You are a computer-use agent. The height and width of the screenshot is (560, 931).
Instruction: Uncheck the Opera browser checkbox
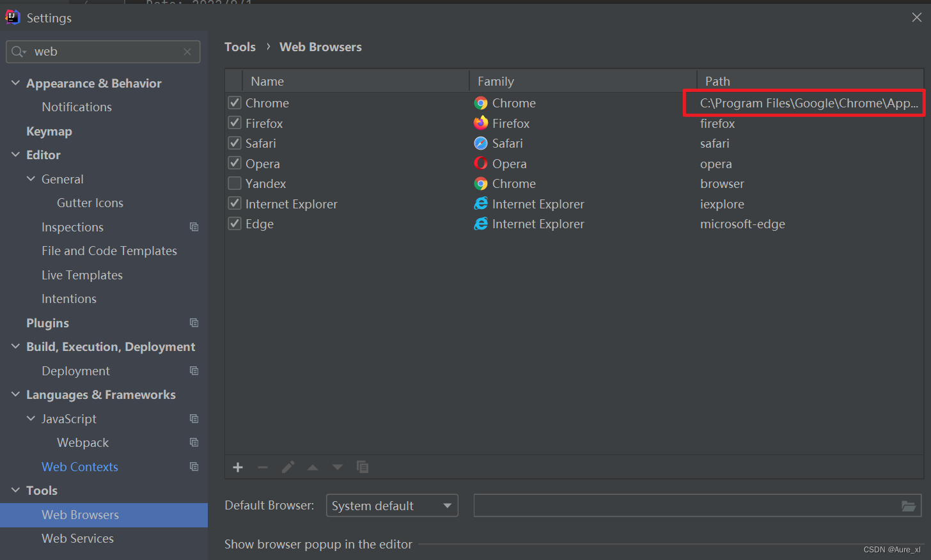235,164
